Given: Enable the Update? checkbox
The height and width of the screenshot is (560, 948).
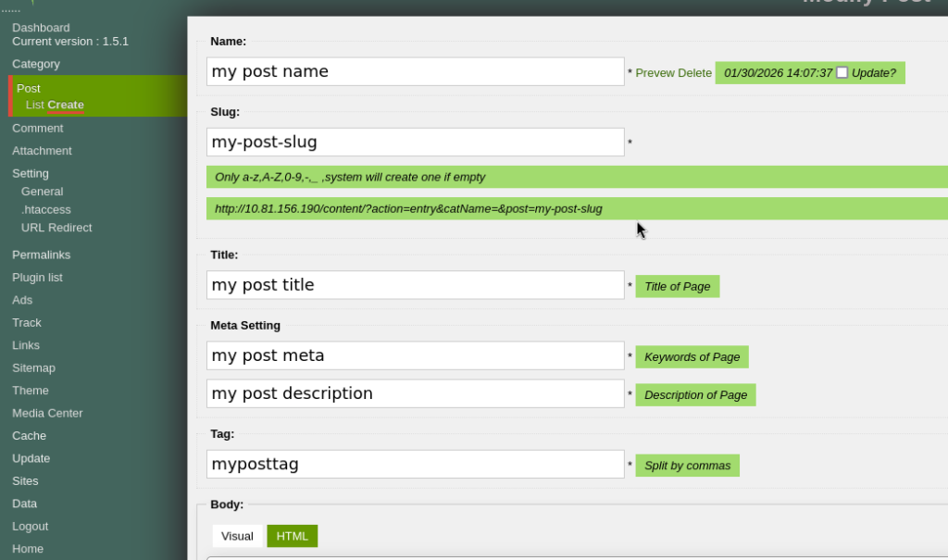Looking at the screenshot, I should [x=842, y=72].
